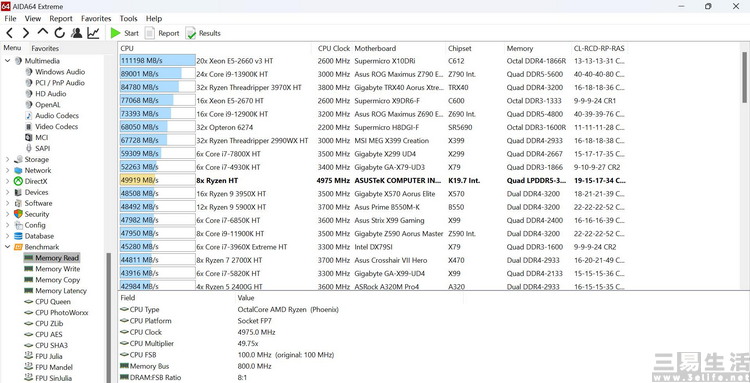Open the user profile toolbar icon
The height and width of the screenshot is (383, 750).
(x=76, y=33)
